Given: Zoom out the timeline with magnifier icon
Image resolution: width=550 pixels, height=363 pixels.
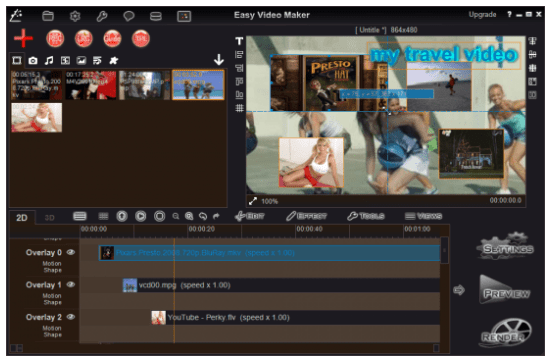Looking at the screenshot, I should click(x=176, y=216).
